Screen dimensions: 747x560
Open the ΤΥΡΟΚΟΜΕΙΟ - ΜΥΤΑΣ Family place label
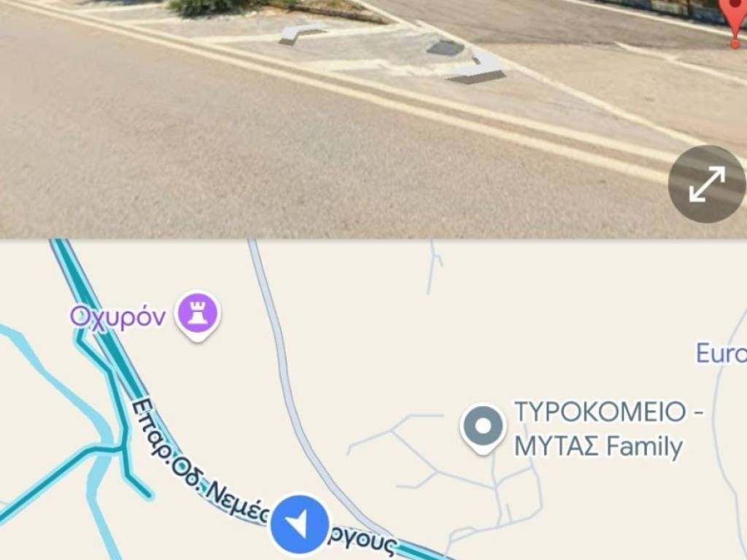[x=609, y=429]
